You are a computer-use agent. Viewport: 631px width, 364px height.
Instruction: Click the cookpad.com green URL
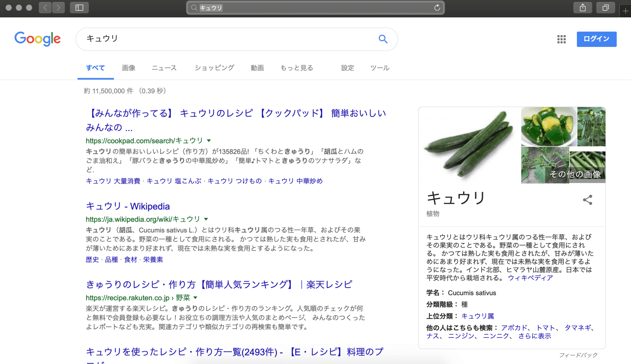(144, 141)
